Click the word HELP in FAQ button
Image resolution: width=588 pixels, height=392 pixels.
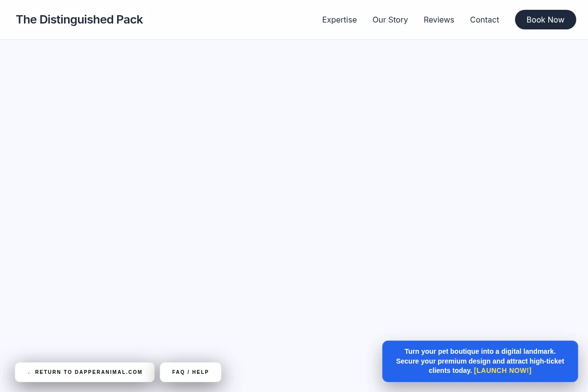[x=200, y=372]
